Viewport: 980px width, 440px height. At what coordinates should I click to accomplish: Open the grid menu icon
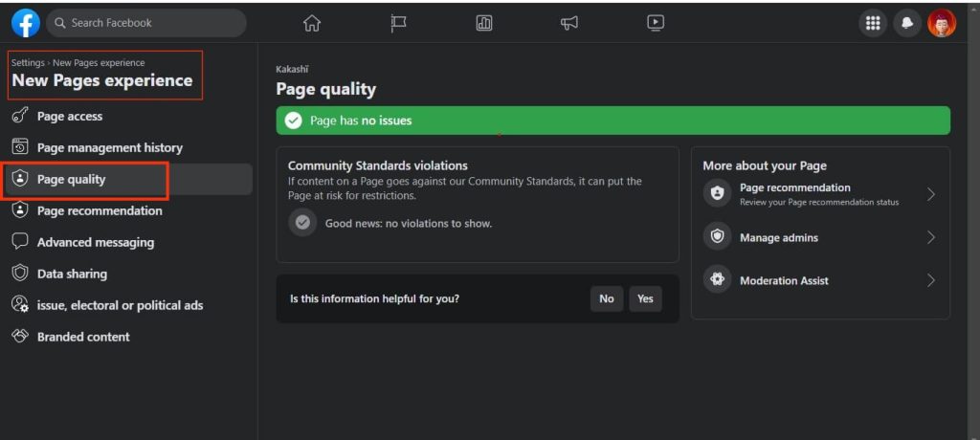coord(873,23)
